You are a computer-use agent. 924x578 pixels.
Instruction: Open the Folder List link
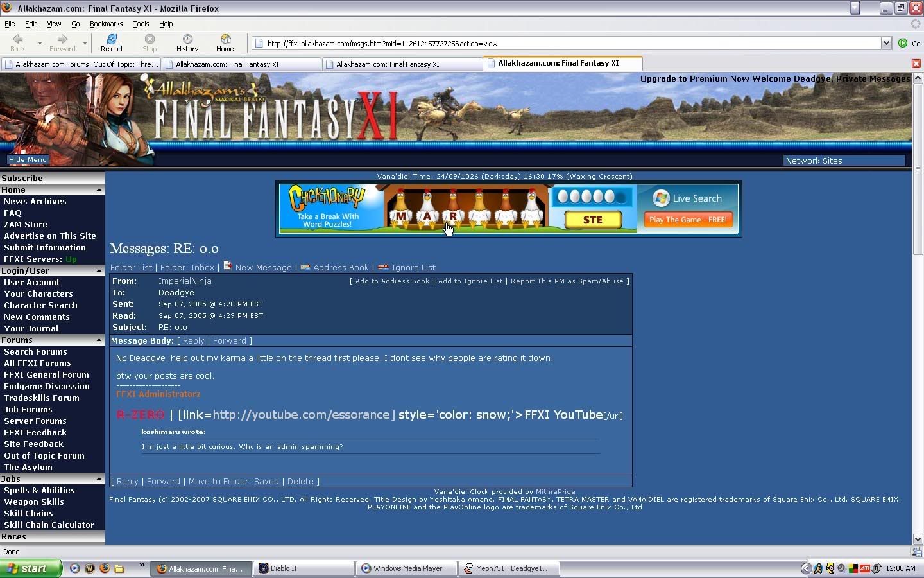[131, 267]
